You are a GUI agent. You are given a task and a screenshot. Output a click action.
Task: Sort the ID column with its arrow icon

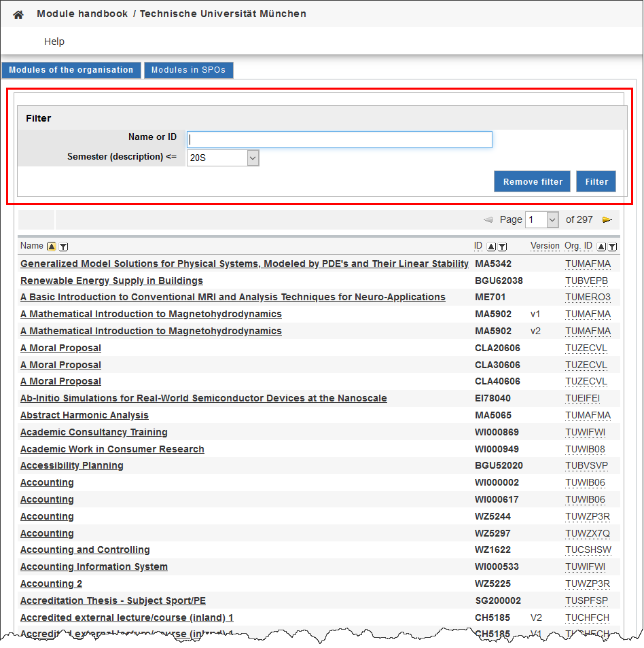point(491,247)
